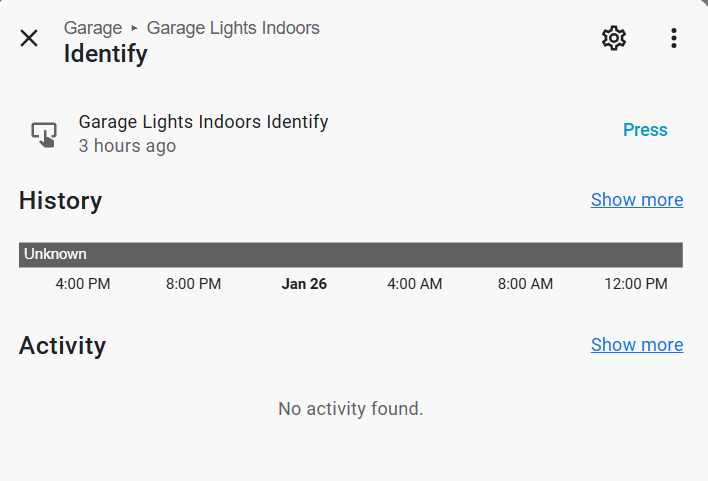
Task: Open the three-dot overflow menu
Action: click(674, 38)
